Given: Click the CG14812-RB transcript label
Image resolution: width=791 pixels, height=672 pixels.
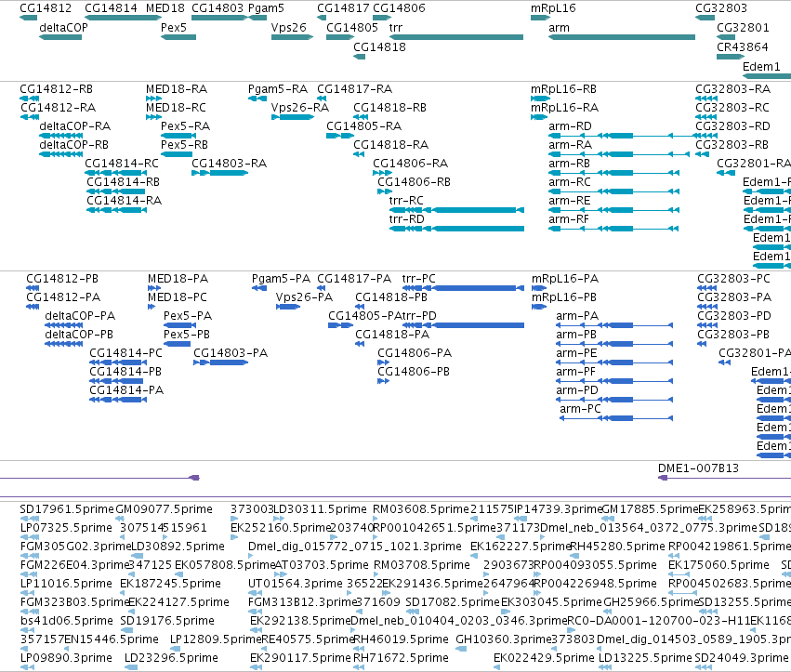Looking at the screenshot, I should coord(56,89).
